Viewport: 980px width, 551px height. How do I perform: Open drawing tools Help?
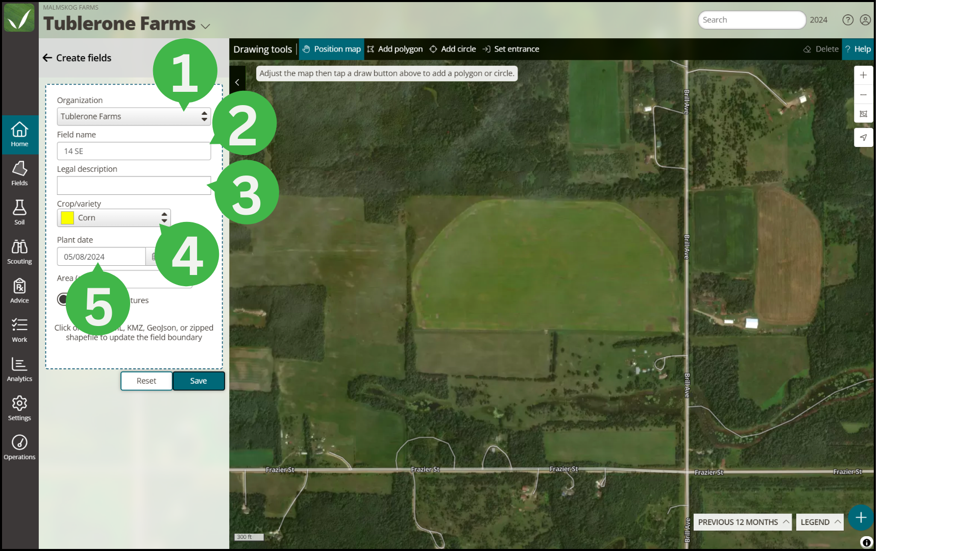tap(858, 49)
